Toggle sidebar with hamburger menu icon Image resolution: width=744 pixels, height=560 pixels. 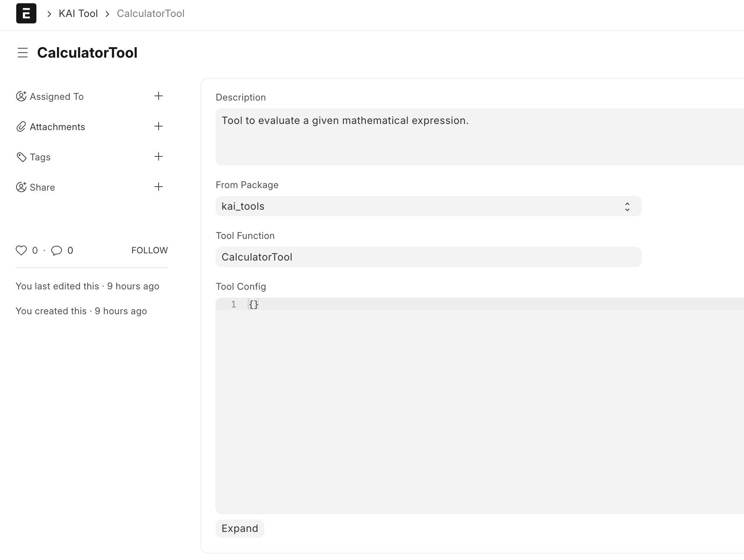click(x=22, y=53)
